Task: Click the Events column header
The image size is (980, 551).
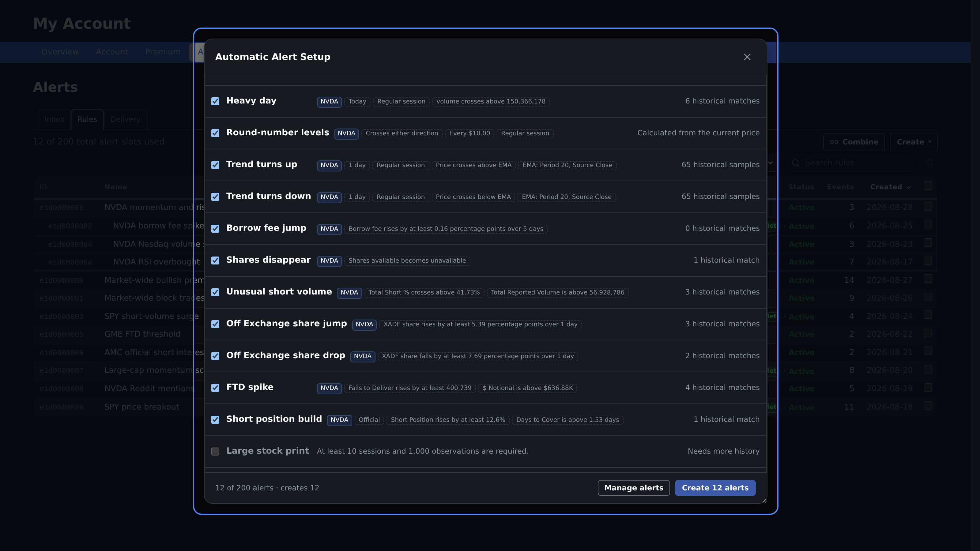Action: pyautogui.click(x=840, y=187)
